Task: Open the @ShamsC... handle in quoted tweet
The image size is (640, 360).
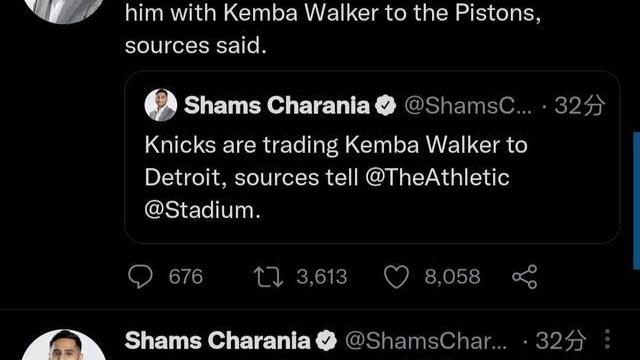Action: [x=468, y=106]
